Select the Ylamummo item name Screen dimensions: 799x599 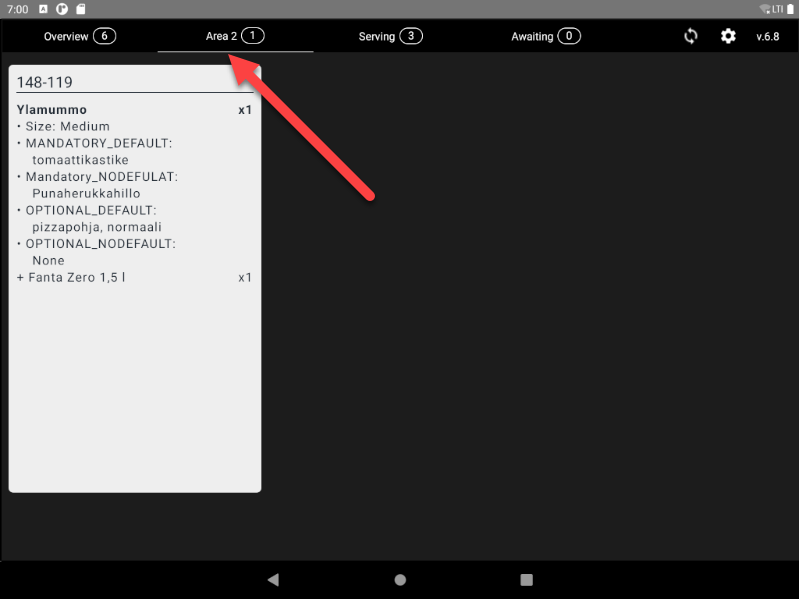[x=52, y=109]
